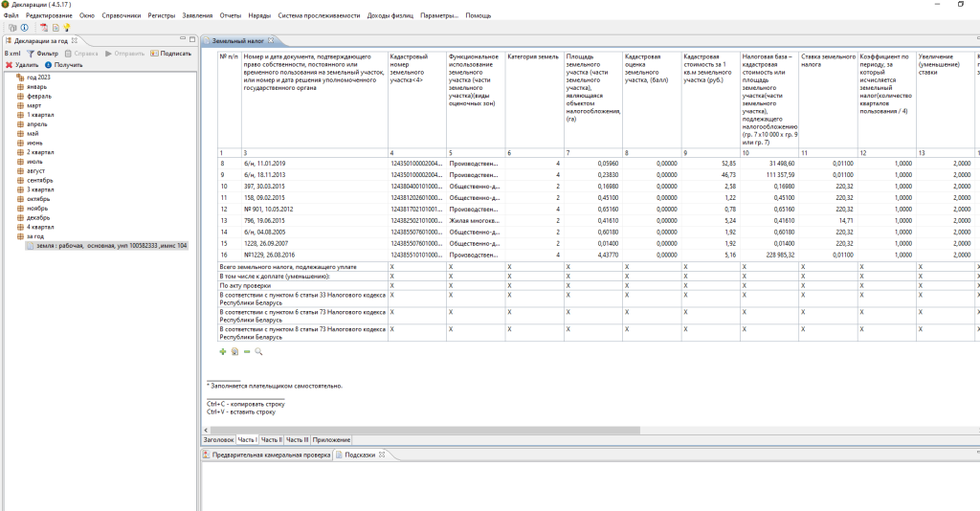Click horizontal scrollbar left arrow under table
This screenshot has width=980, height=511.
(206, 429)
